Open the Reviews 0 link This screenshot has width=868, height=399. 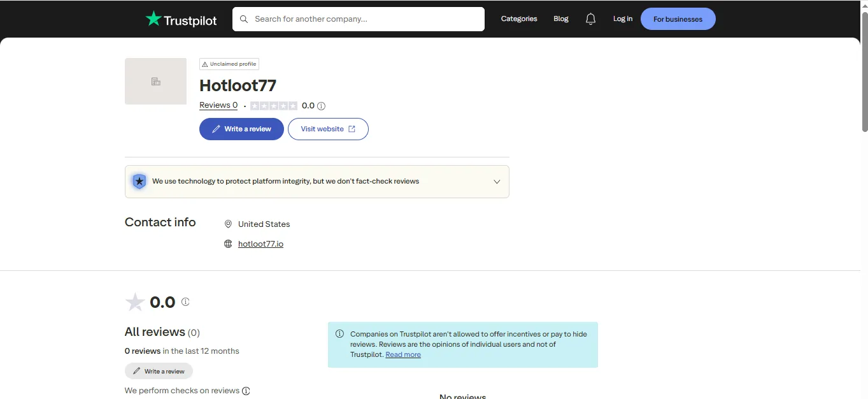(218, 105)
